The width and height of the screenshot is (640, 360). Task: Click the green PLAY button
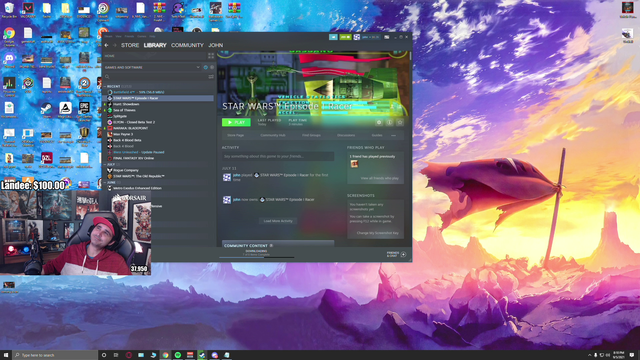click(236, 122)
